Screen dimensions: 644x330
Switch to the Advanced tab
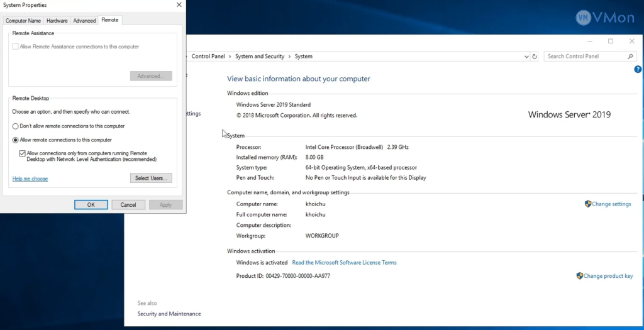84,21
